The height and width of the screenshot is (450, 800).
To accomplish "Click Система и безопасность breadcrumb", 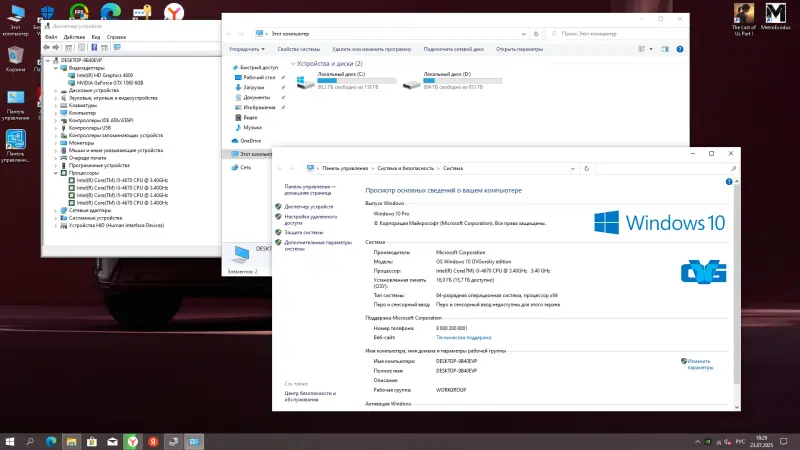I will pos(406,168).
